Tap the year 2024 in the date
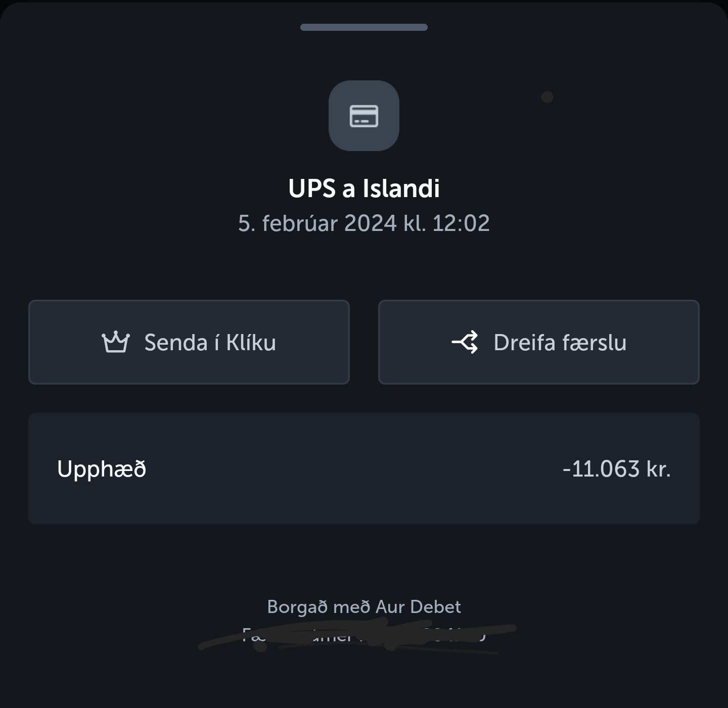Image resolution: width=728 pixels, height=708 pixels. tap(370, 223)
